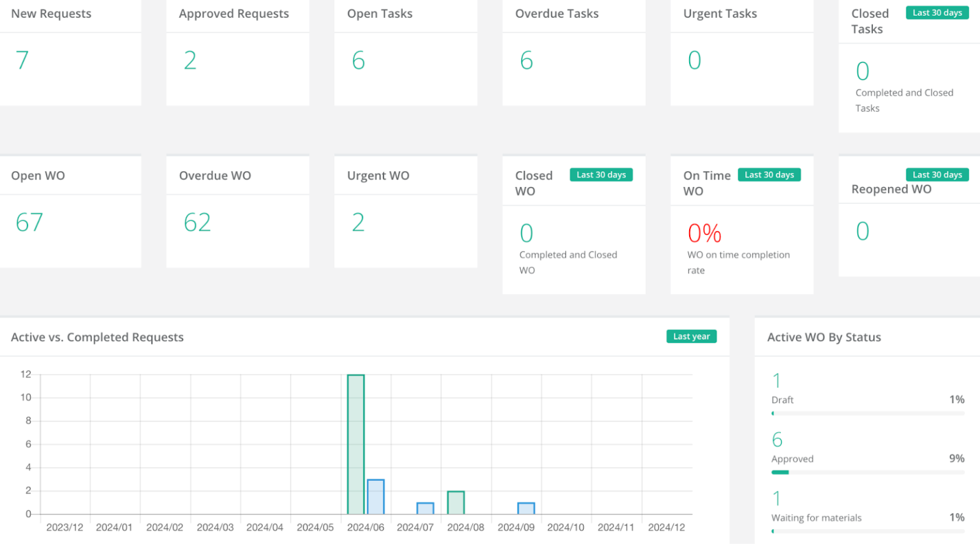The image size is (980, 544).
Task: Open the Overdue Tasks card
Action: 573,51
